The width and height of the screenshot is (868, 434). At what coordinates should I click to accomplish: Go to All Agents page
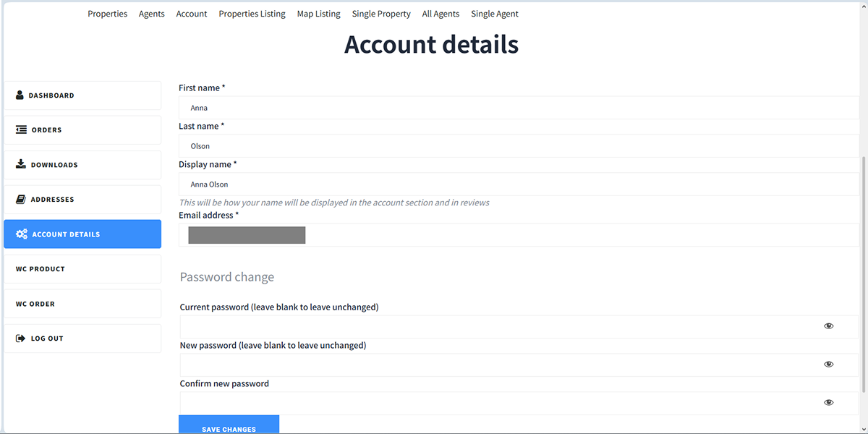point(441,14)
